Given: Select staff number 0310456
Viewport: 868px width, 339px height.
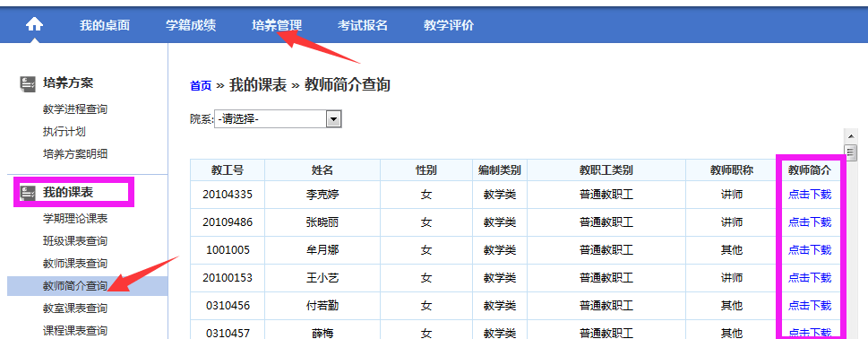Looking at the screenshot, I should [x=228, y=305].
